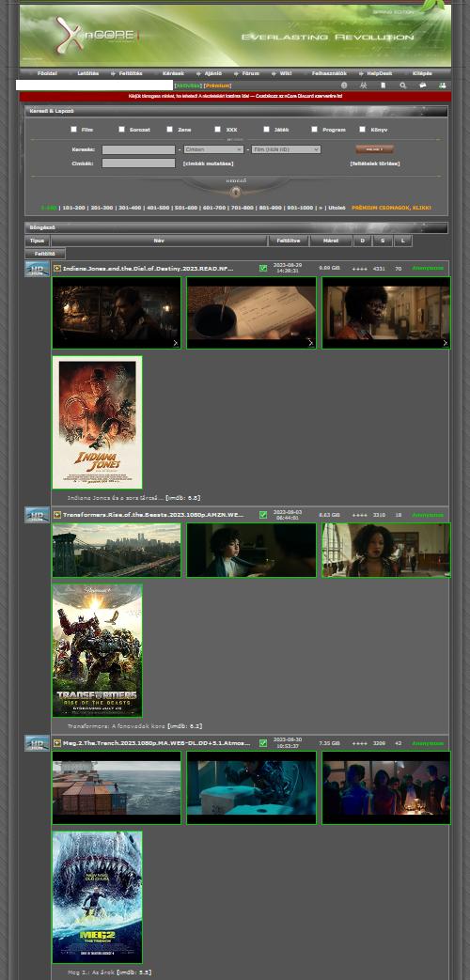Open the HD film category icon for Indiana Jones
Image resolution: width=470 pixels, height=980 pixels.
[x=37, y=269]
